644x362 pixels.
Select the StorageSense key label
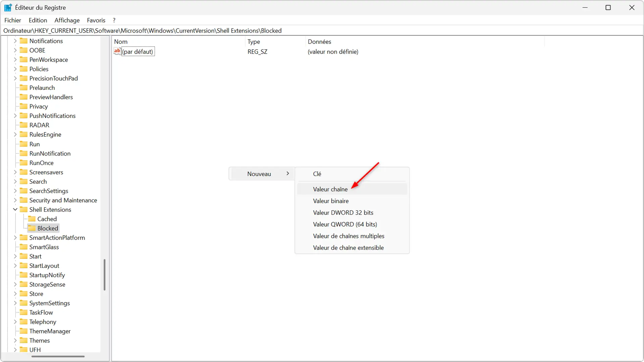click(x=47, y=285)
